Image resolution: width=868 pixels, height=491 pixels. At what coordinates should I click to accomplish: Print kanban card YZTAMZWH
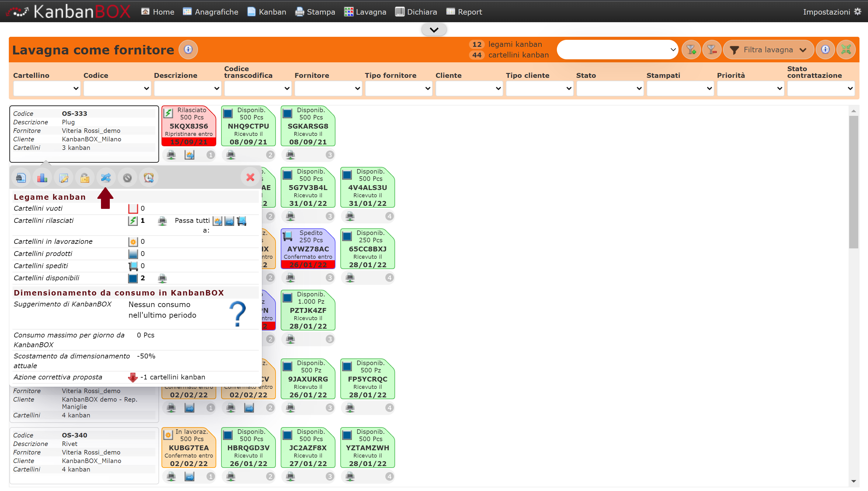[350, 476]
